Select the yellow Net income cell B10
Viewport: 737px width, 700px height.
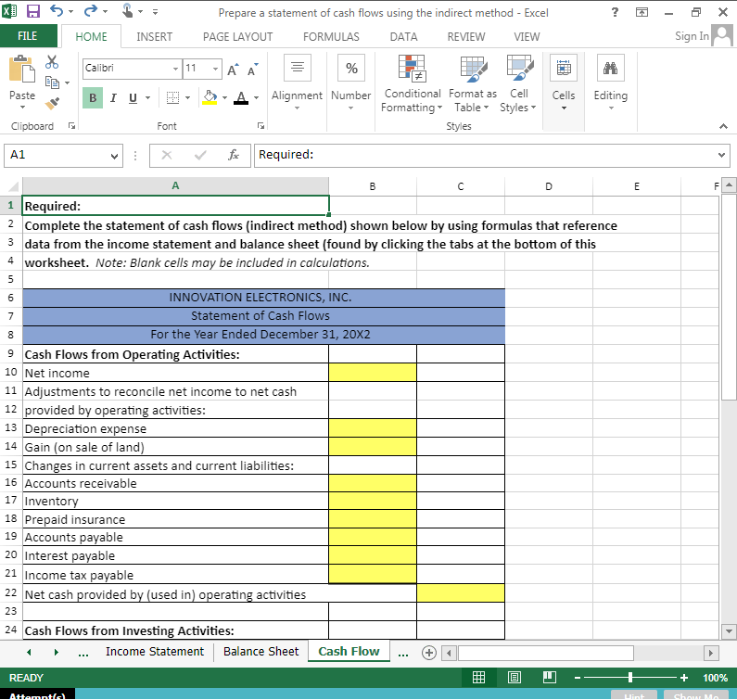coord(372,373)
